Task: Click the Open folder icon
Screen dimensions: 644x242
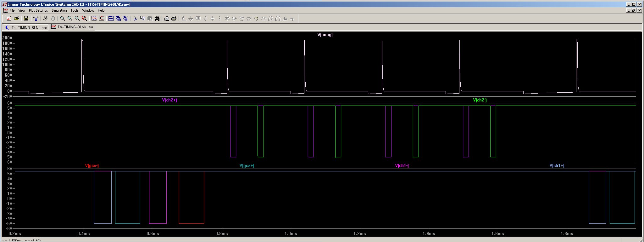Action: (x=17, y=19)
